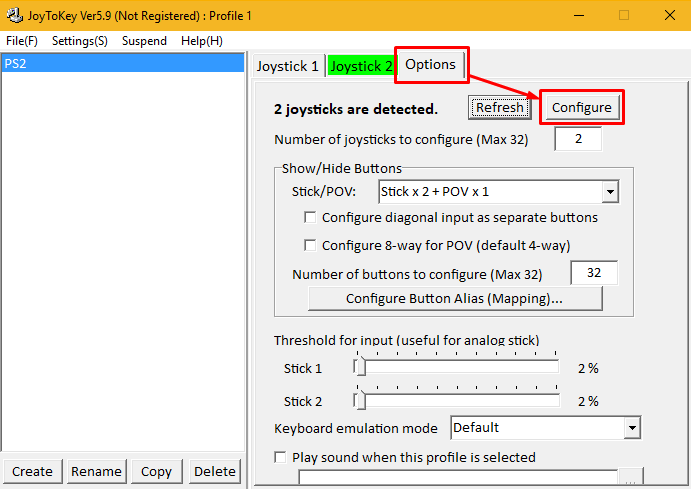Switch to the green Joystick 2 tab

tap(361, 66)
